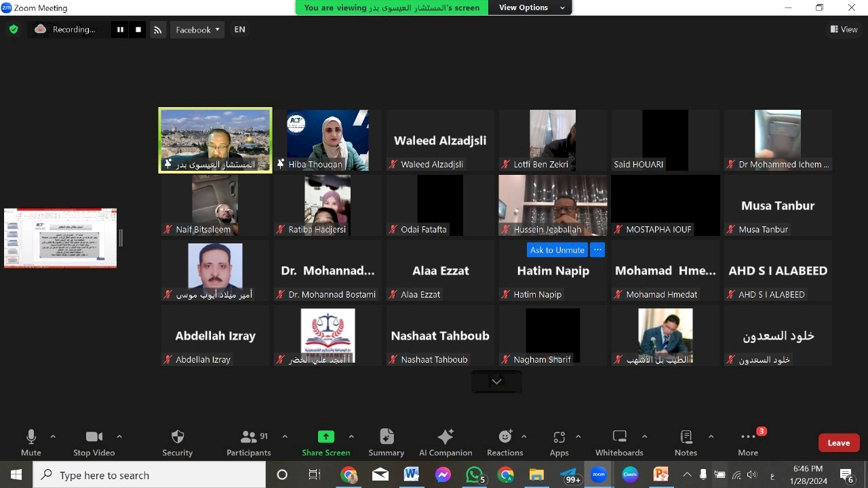Open the More menu
This screenshot has height=488, width=868.
[x=748, y=437]
